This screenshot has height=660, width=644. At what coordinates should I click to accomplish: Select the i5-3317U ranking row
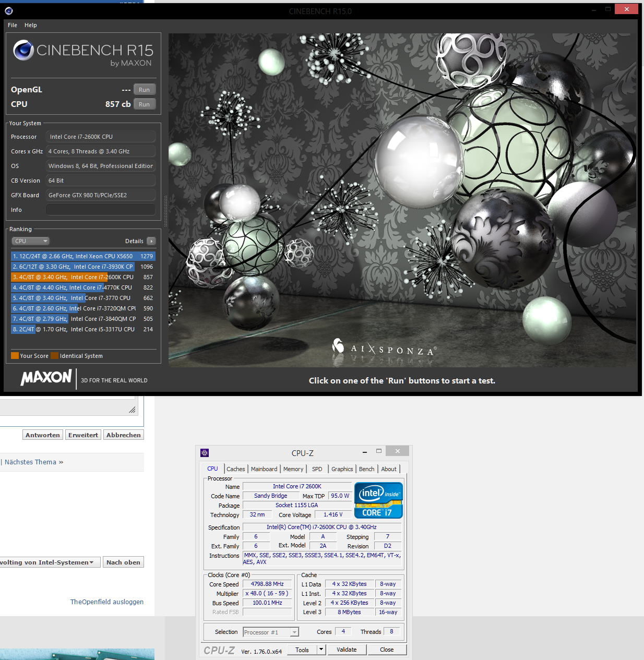coord(83,329)
